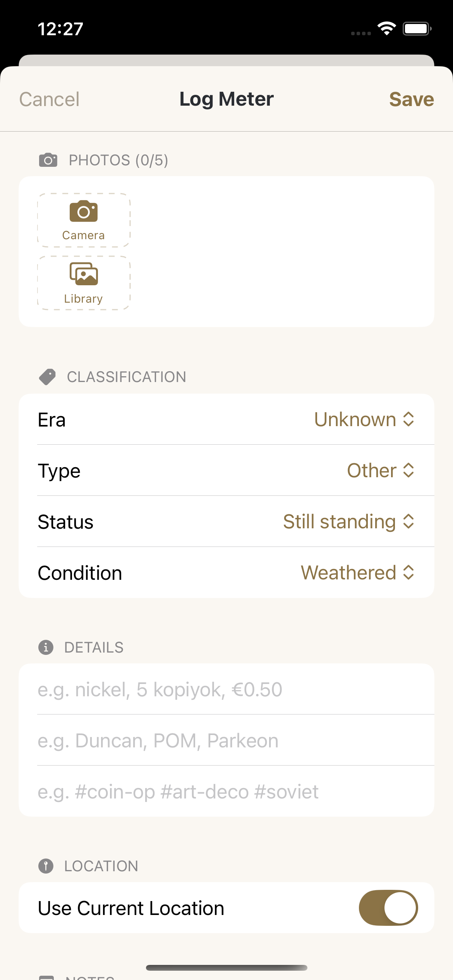Focus the tags field with #coin-op placeholder

pyautogui.click(x=226, y=792)
